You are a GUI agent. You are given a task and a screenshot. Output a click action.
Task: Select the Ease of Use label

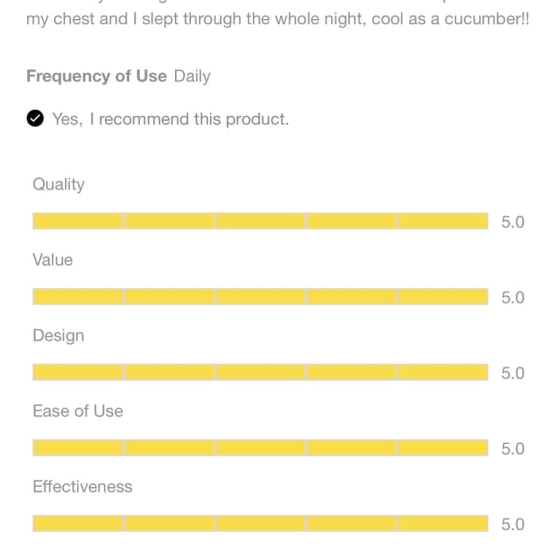(78, 411)
